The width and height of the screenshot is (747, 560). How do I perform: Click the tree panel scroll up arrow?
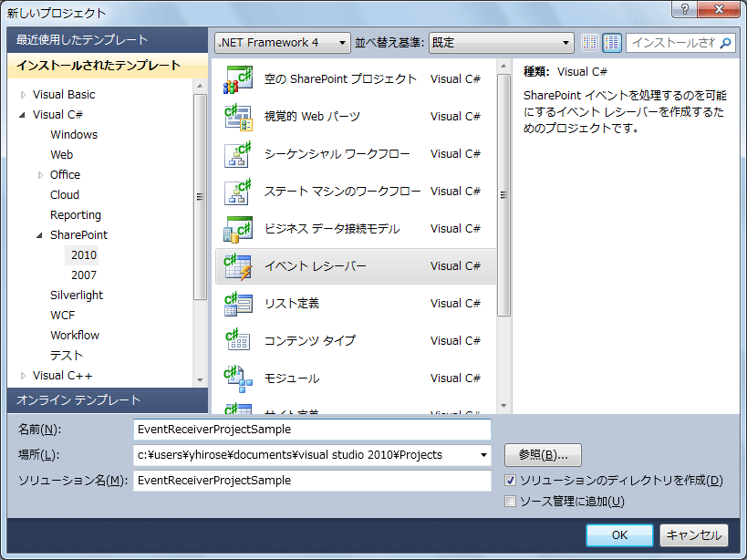(x=200, y=87)
